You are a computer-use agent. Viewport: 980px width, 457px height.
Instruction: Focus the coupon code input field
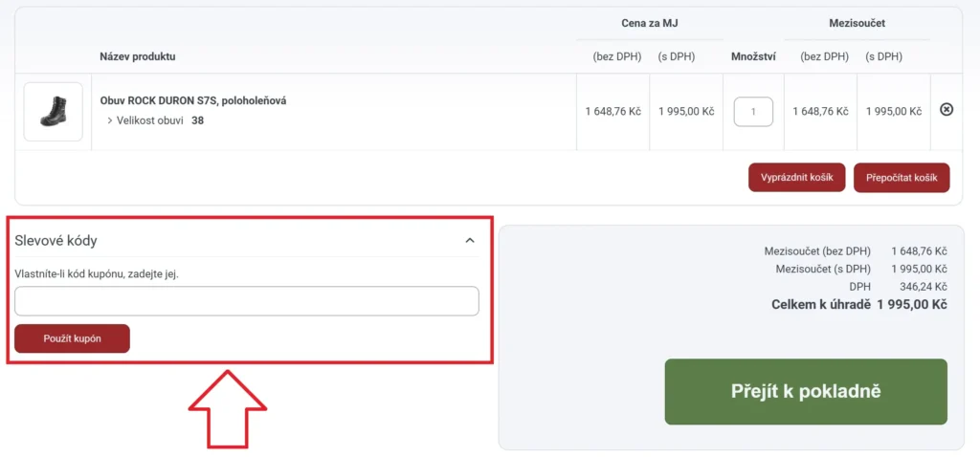247,301
